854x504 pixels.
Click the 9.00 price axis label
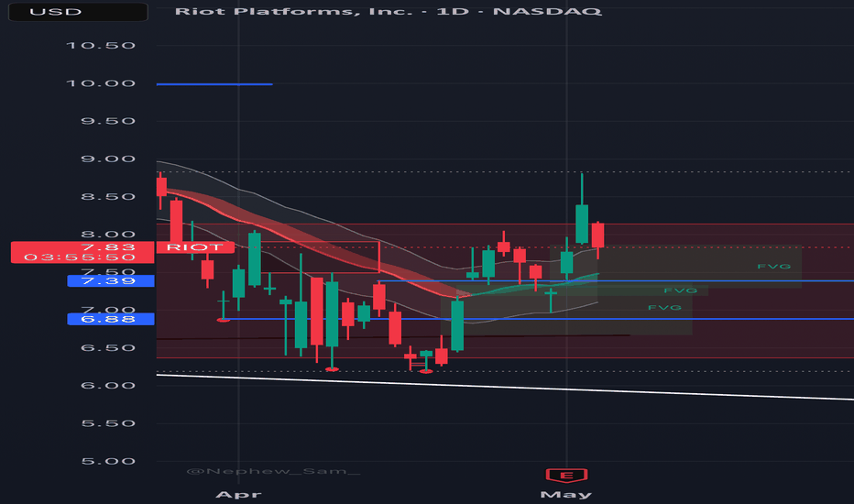pos(108,159)
